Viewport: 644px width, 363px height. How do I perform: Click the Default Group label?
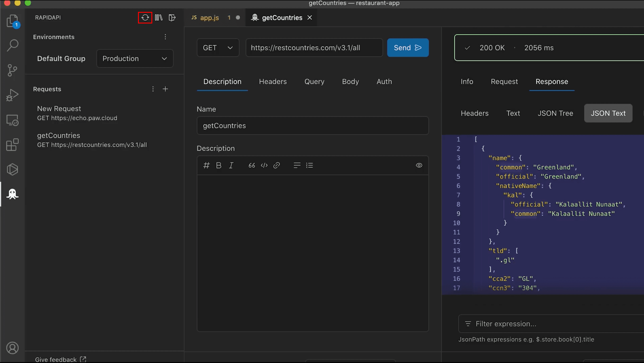(x=61, y=59)
